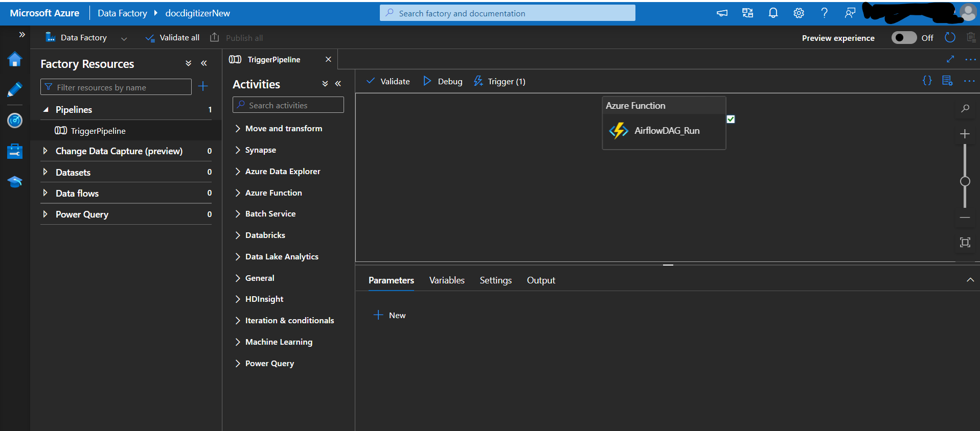The height and width of the screenshot is (431, 980).
Task: Expand all Activities with double chevron
Action: pos(325,84)
